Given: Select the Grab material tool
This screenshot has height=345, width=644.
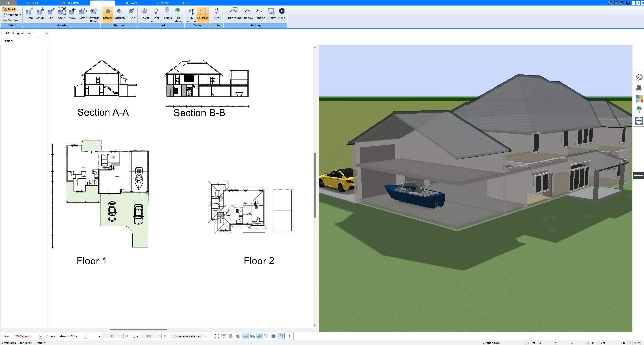Looking at the screenshot, I should [x=29, y=14].
